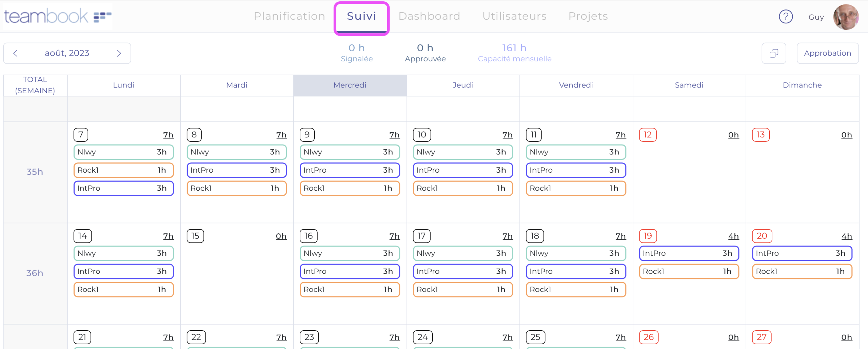This screenshot has width=868, height=349.
Task: Select the 36h weekly total cell
Action: point(34,272)
